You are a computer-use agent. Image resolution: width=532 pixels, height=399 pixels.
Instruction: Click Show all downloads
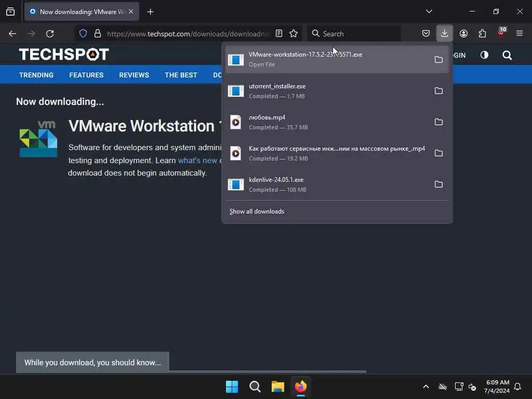tap(257, 211)
